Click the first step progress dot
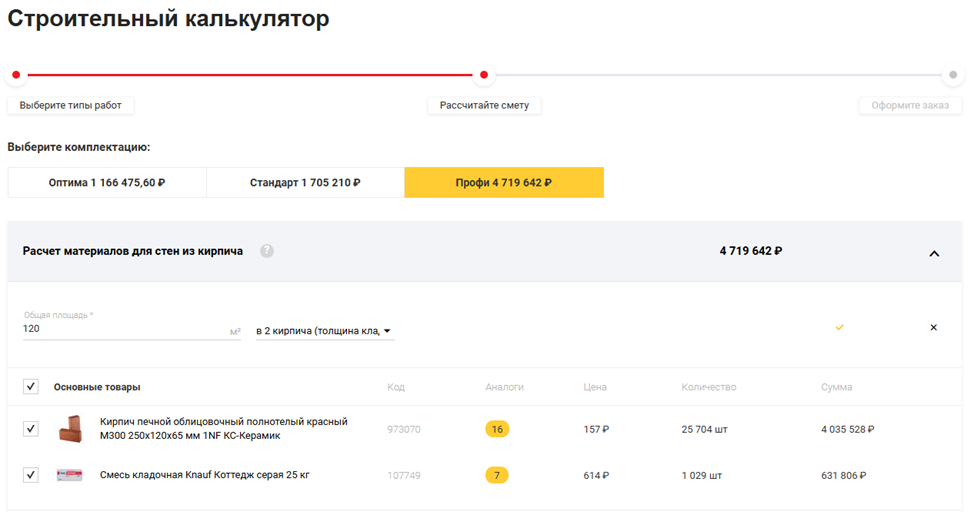The width and height of the screenshot is (974, 512). click(16, 75)
